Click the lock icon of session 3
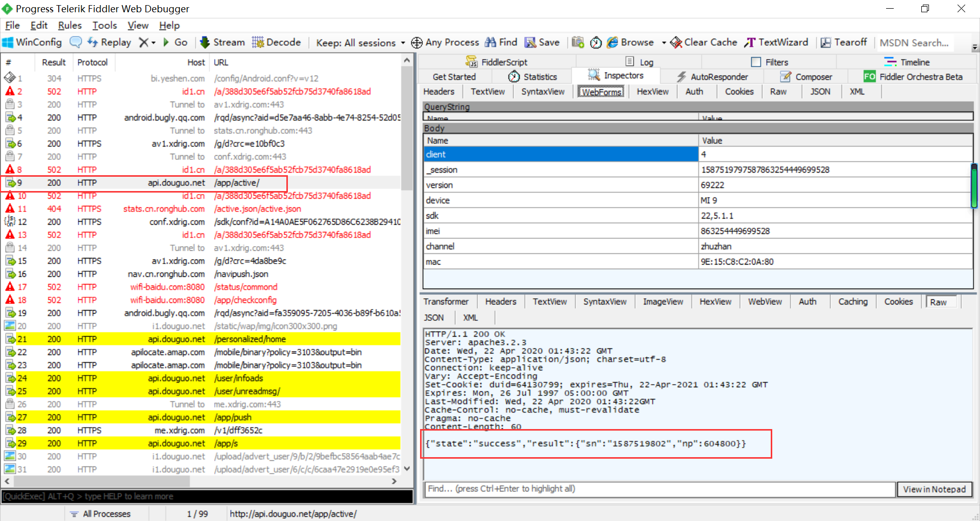This screenshot has height=521, width=980. coord(10,104)
